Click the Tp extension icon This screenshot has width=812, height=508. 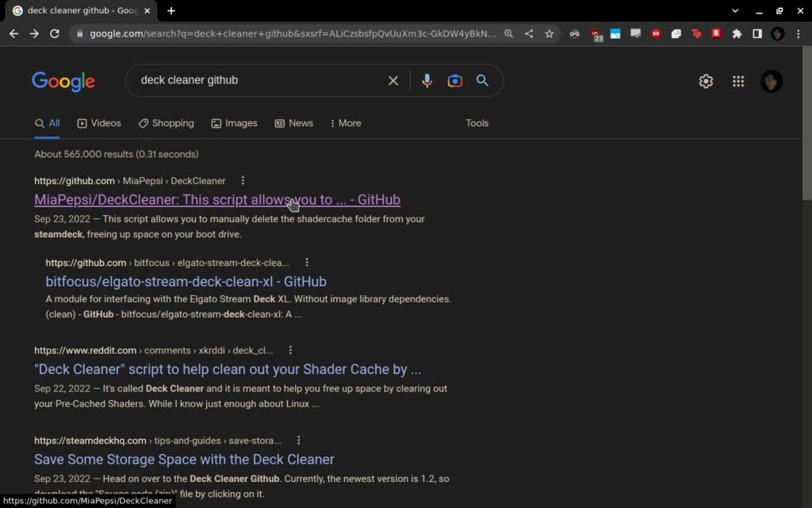point(696,33)
